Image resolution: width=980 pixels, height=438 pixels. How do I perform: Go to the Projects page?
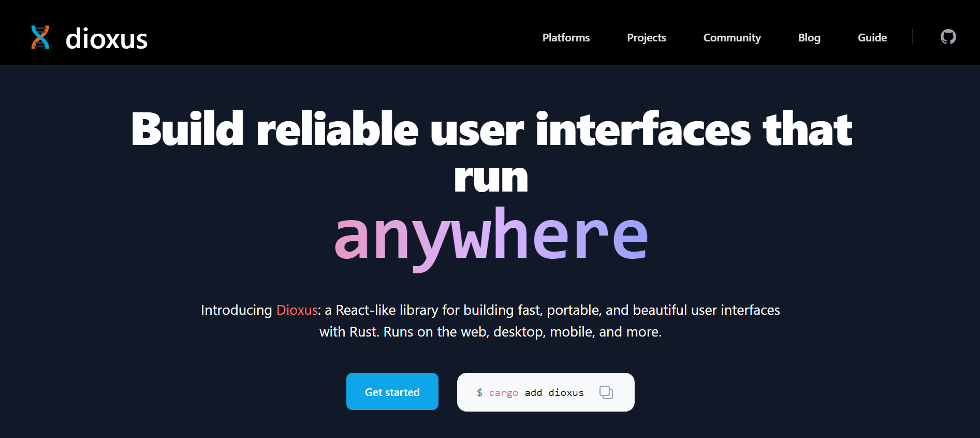click(646, 38)
